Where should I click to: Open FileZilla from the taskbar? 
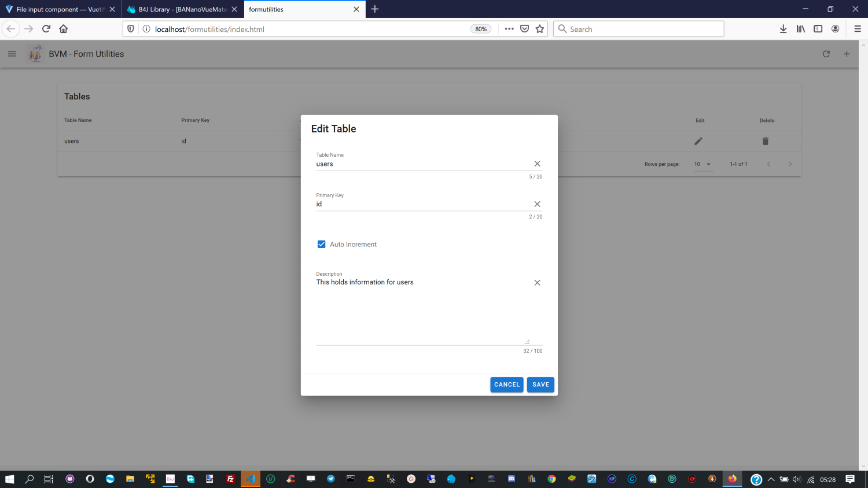pos(230,479)
